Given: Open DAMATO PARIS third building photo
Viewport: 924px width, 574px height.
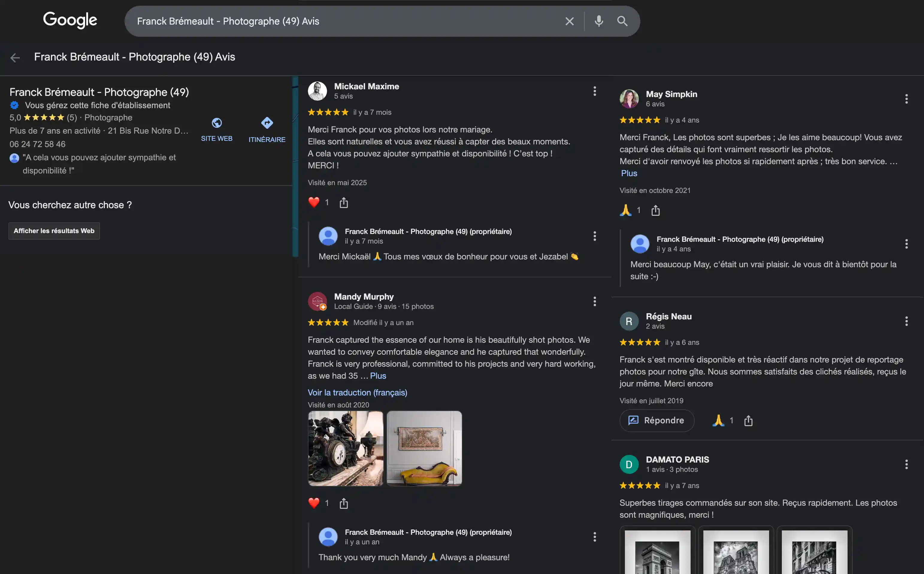Looking at the screenshot, I should 815,550.
